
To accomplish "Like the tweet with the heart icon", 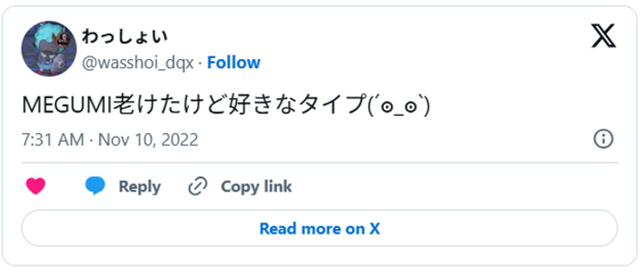I will tap(36, 186).
